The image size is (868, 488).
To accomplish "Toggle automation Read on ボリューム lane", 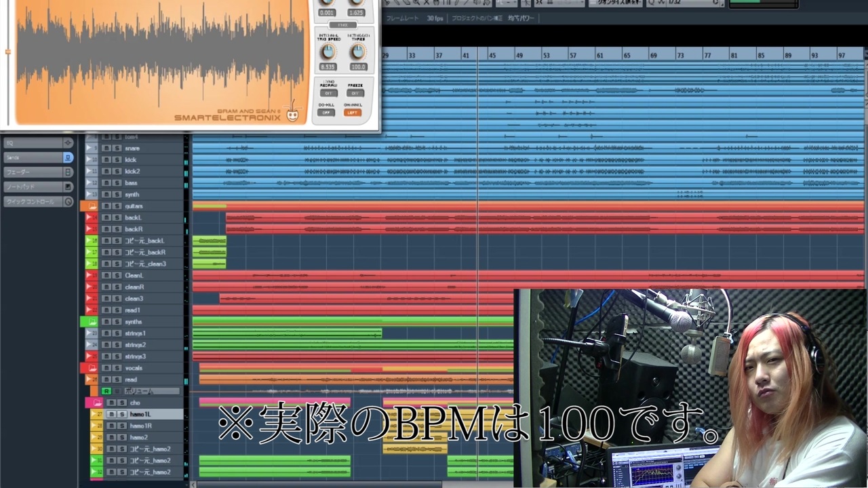I will point(106,391).
